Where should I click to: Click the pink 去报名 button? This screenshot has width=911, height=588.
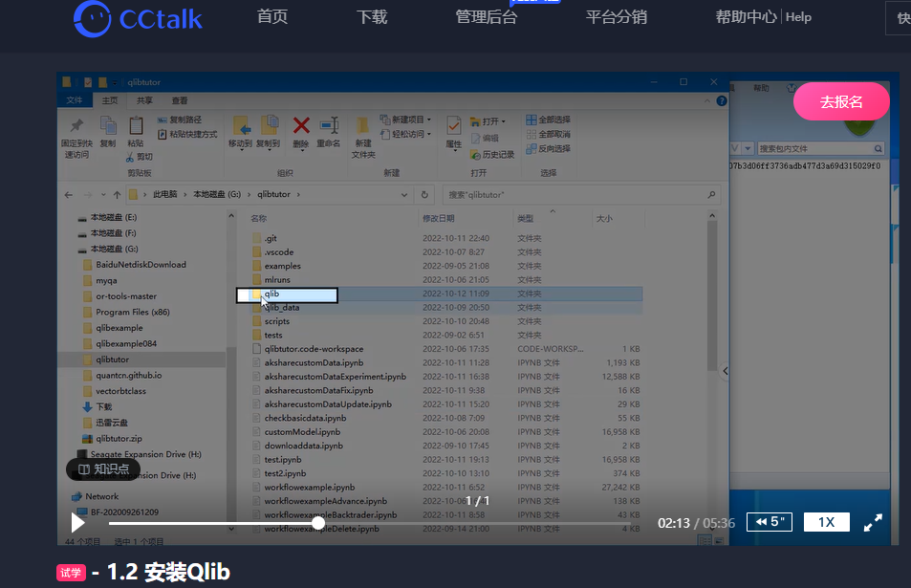(841, 101)
